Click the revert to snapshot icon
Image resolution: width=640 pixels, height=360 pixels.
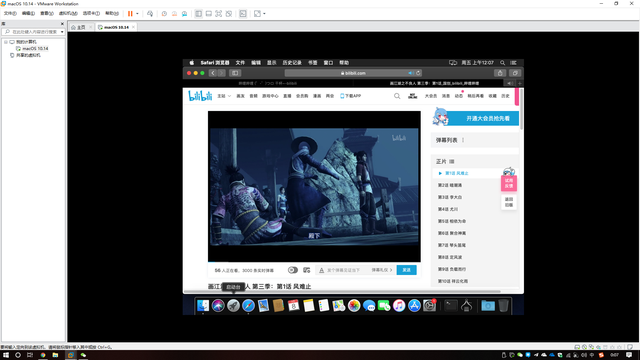(x=174, y=13)
